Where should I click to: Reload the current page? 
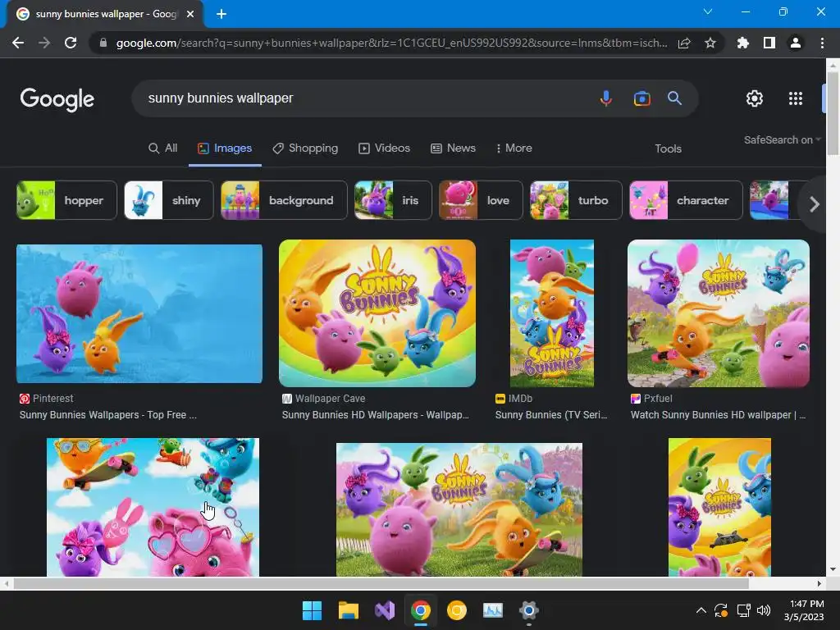(71, 43)
